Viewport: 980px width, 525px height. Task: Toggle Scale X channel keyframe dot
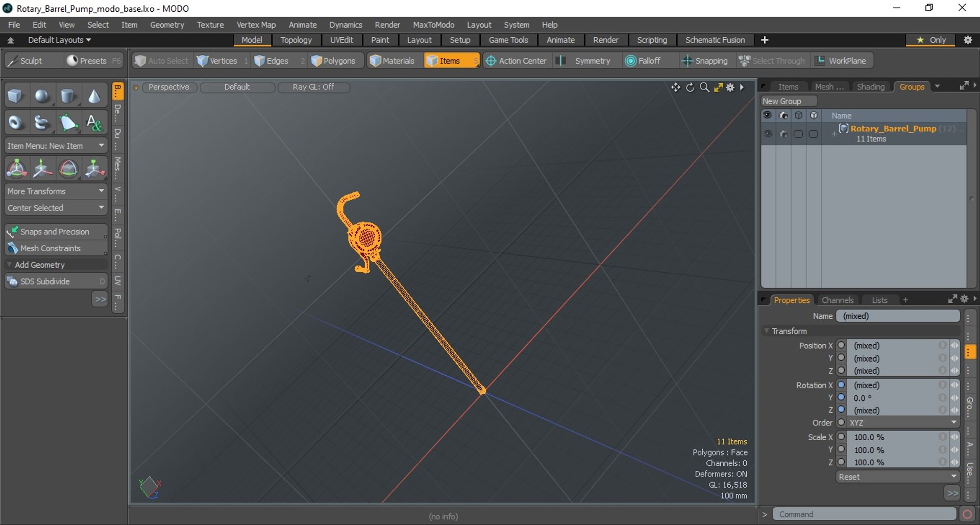pyautogui.click(x=841, y=437)
